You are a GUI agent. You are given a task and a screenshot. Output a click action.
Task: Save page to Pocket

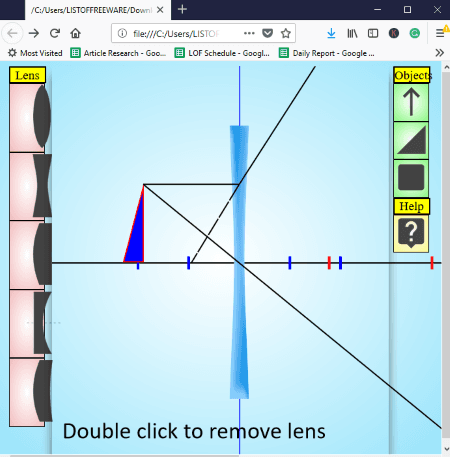click(x=267, y=33)
